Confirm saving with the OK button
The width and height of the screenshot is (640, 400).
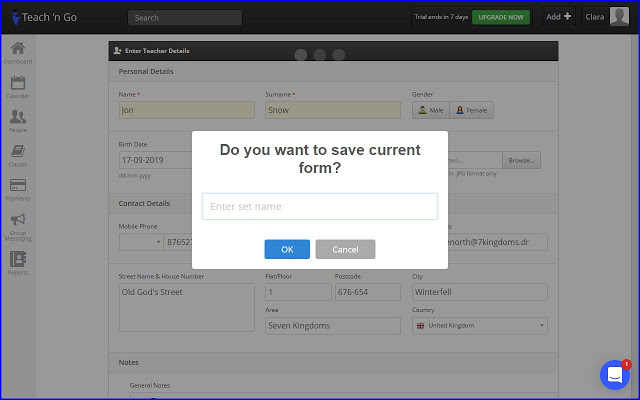click(x=287, y=249)
